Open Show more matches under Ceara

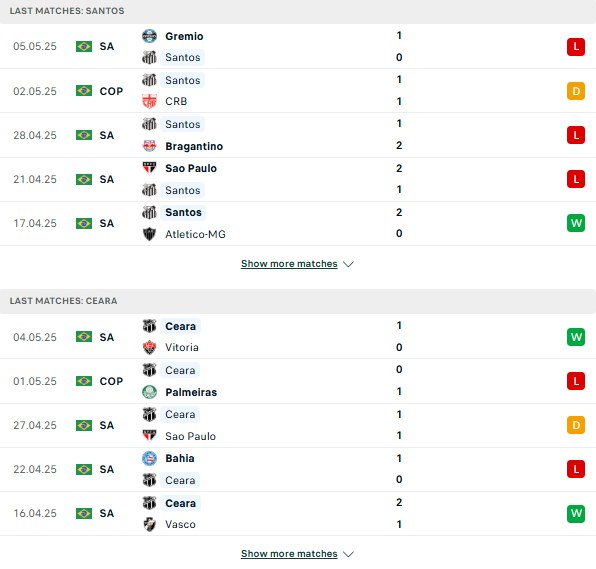click(289, 554)
